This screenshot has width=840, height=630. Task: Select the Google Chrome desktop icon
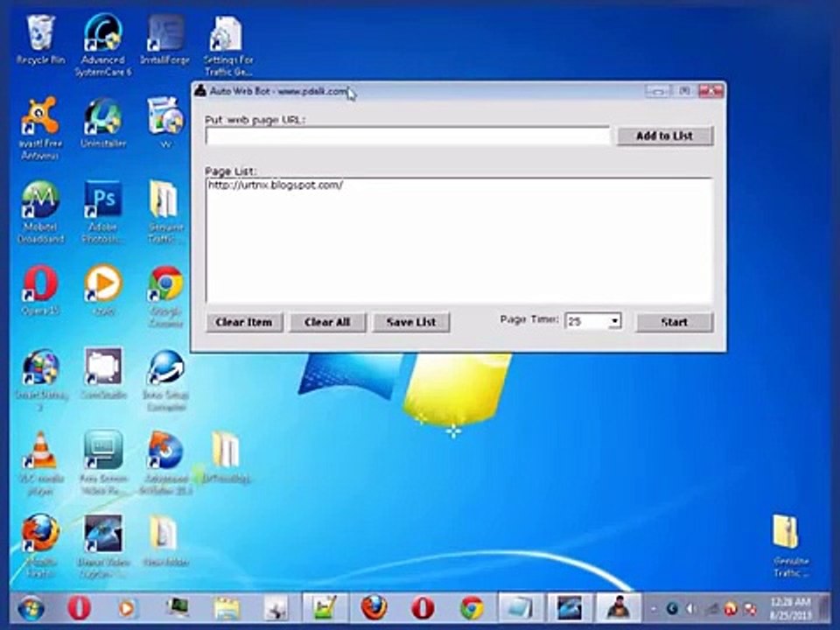coord(165,297)
